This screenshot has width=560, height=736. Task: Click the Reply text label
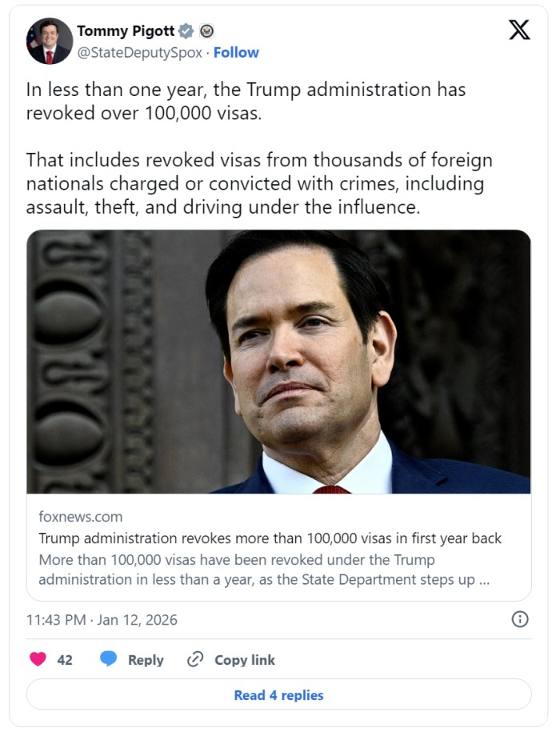(146, 660)
